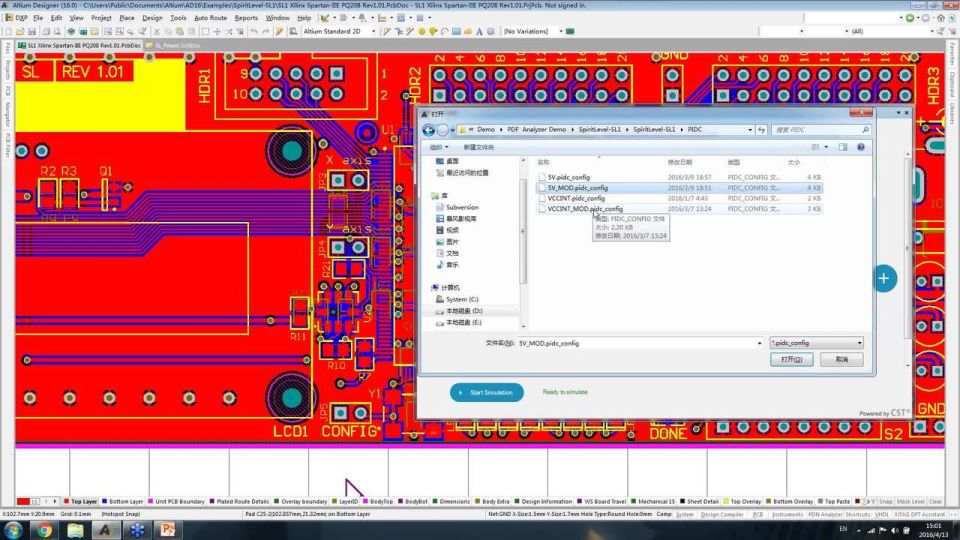Click the Back arrow in file dialog
960x540 pixels.
(x=429, y=130)
